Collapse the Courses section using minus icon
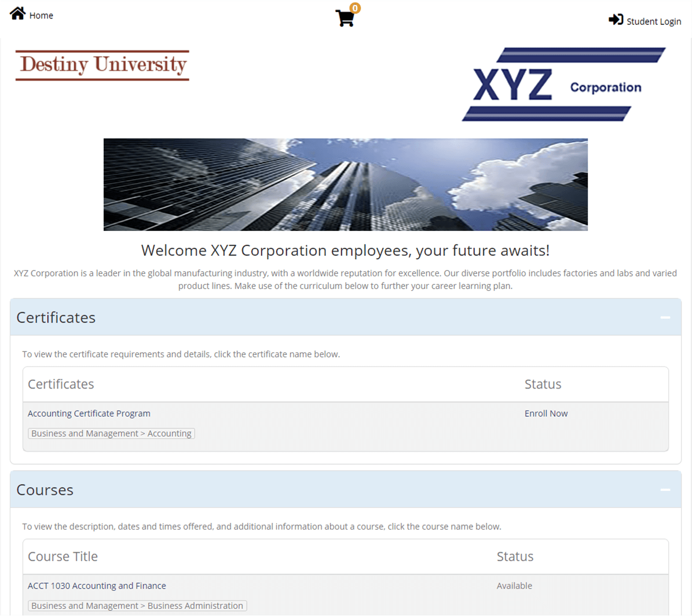692x616 pixels. coord(665,490)
